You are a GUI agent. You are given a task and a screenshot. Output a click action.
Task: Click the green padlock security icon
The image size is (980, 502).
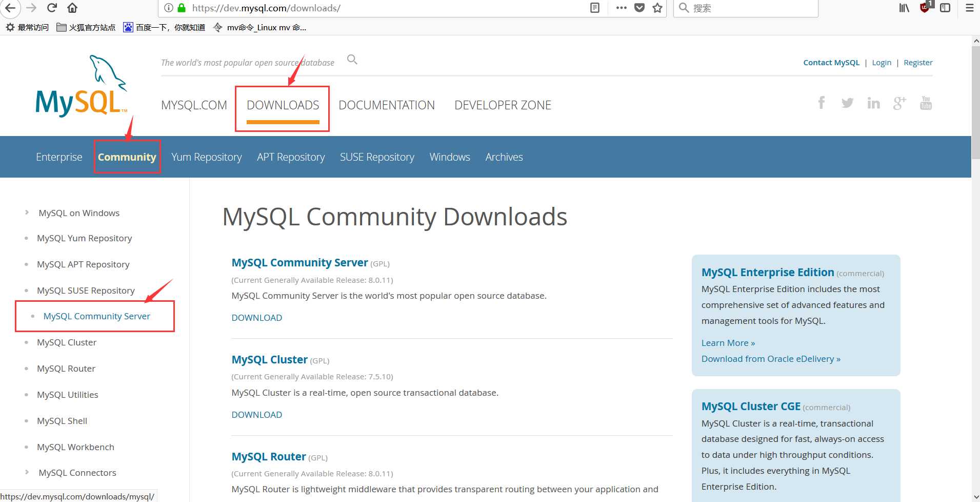point(182,8)
